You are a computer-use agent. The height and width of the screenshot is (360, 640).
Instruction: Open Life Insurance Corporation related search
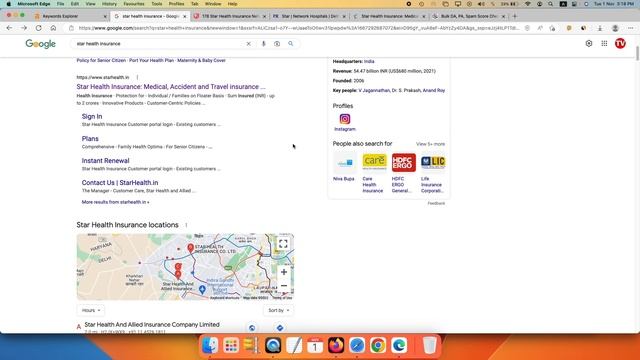[x=433, y=173]
